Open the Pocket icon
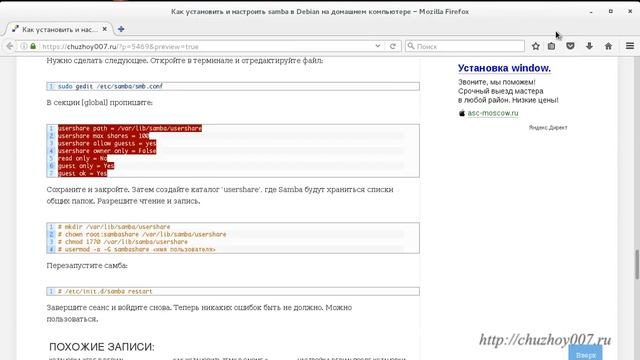 pyautogui.click(x=570, y=46)
